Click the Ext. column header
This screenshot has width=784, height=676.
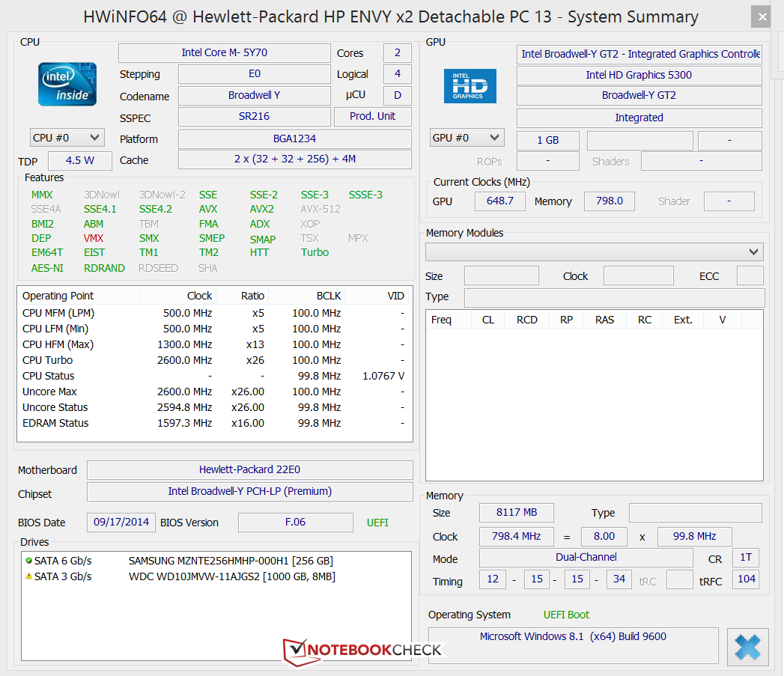click(682, 320)
